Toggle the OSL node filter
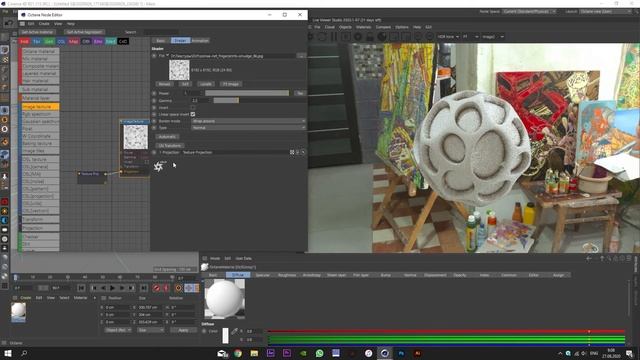Image resolution: width=640 pixels, height=360 pixels. [x=61, y=41]
